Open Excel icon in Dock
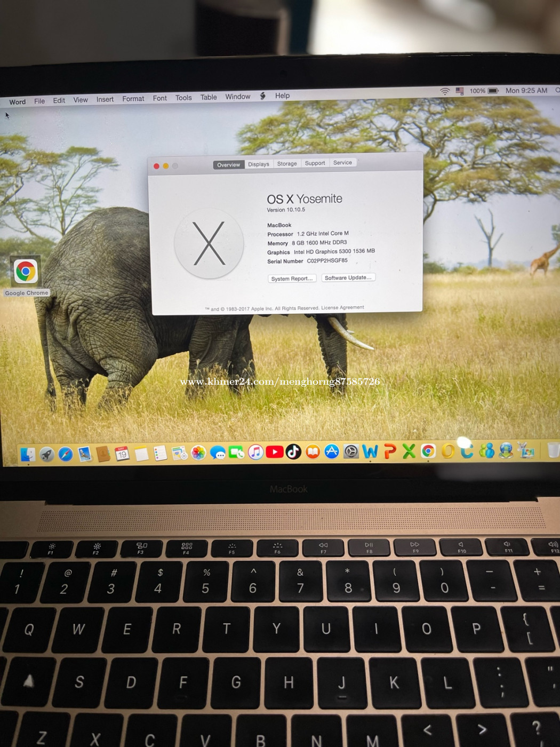The width and height of the screenshot is (560, 747). click(x=409, y=451)
